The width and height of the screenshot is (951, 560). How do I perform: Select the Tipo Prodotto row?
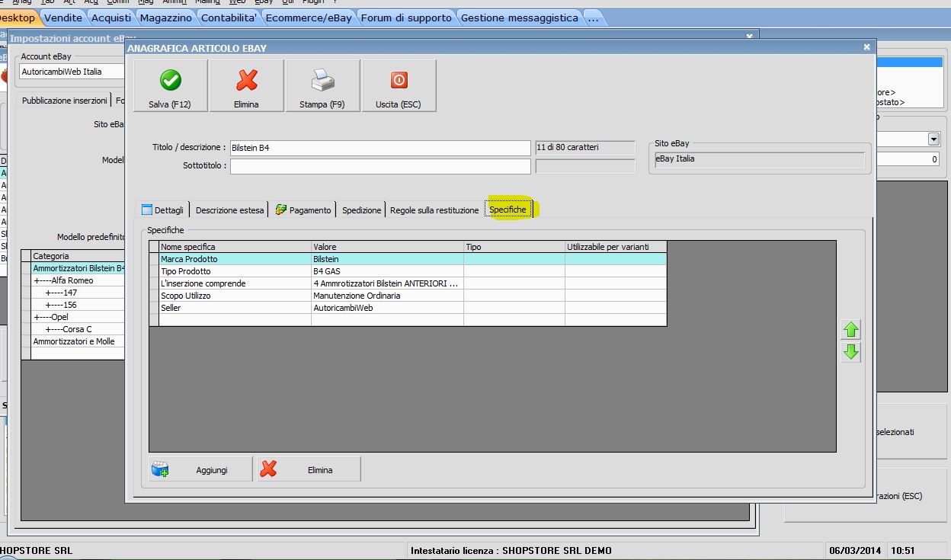[x=408, y=271]
